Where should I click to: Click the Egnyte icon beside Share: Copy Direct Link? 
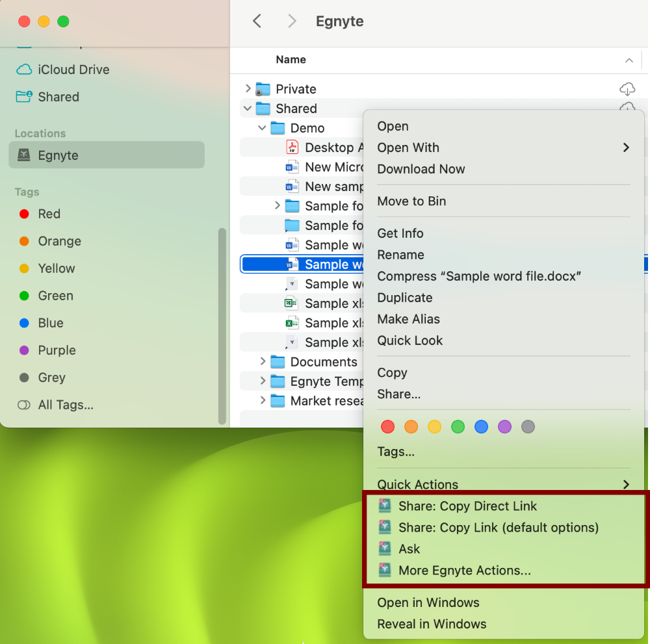pos(385,505)
